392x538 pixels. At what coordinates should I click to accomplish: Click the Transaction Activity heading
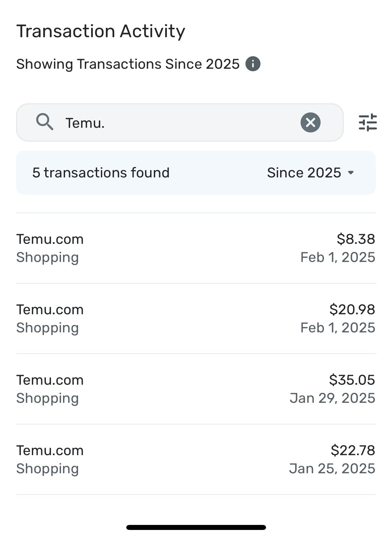pyautogui.click(x=101, y=31)
